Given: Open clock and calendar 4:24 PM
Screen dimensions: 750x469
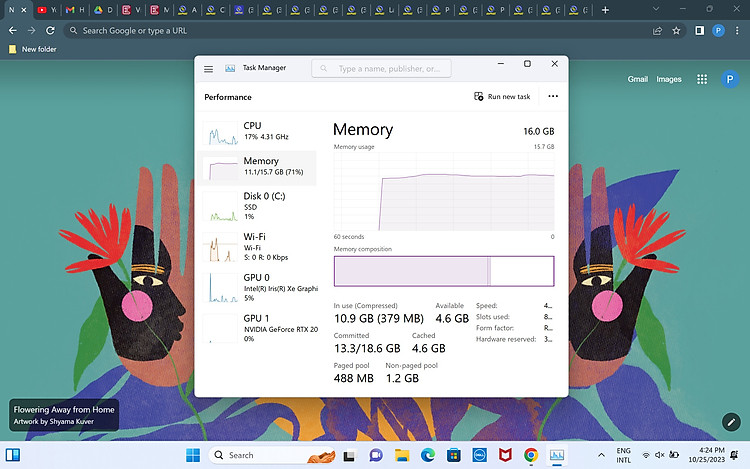Looking at the screenshot, I should tap(706, 455).
